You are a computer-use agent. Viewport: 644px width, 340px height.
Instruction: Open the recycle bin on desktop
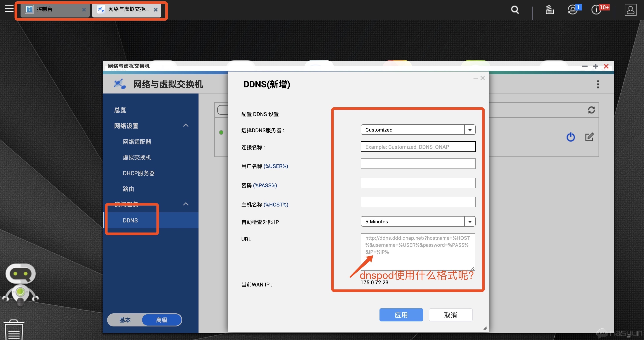(14, 330)
